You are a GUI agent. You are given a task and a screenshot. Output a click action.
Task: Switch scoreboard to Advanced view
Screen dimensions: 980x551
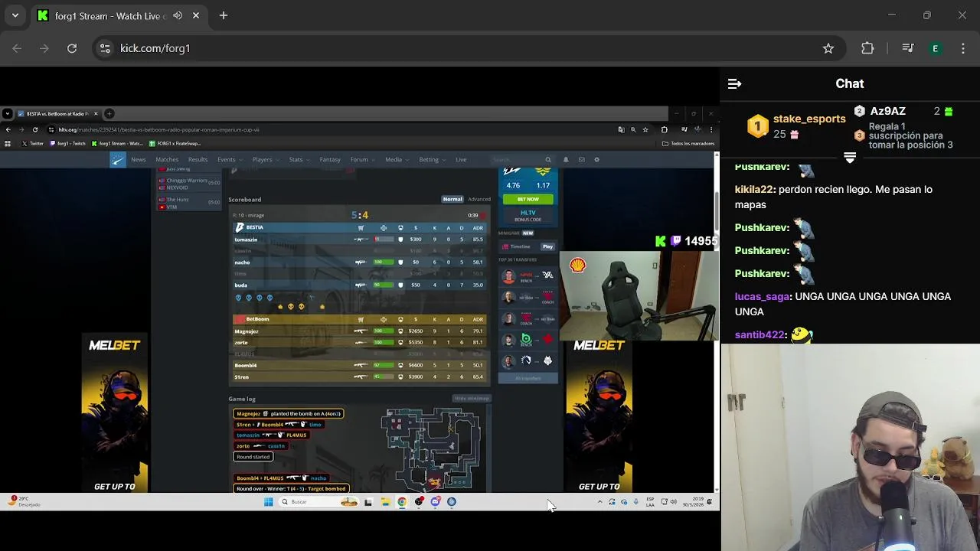[x=479, y=199]
